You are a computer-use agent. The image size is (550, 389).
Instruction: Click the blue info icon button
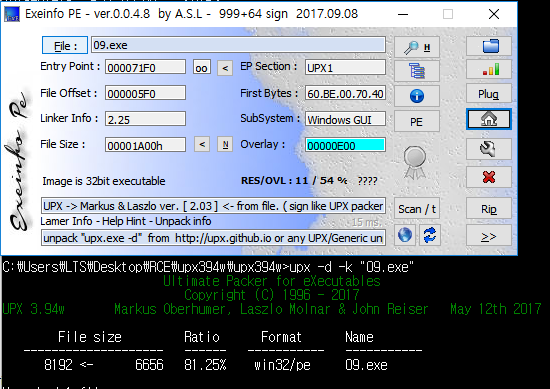pos(417,96)
